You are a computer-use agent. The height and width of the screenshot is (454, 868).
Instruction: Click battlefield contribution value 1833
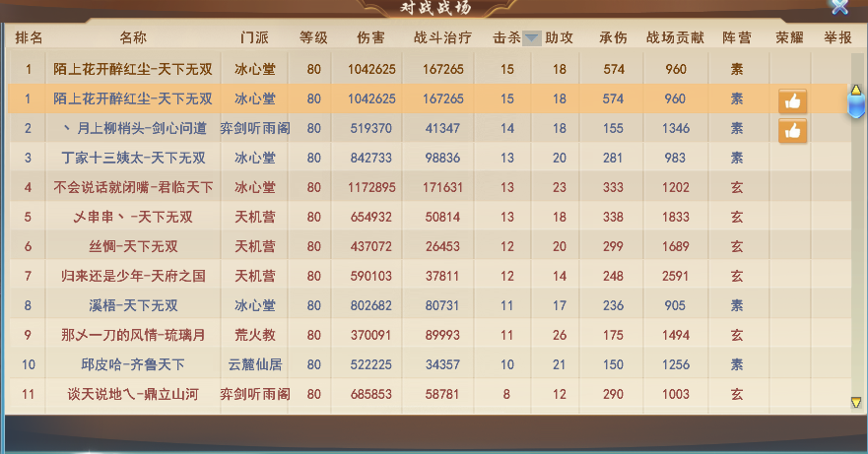676,217
